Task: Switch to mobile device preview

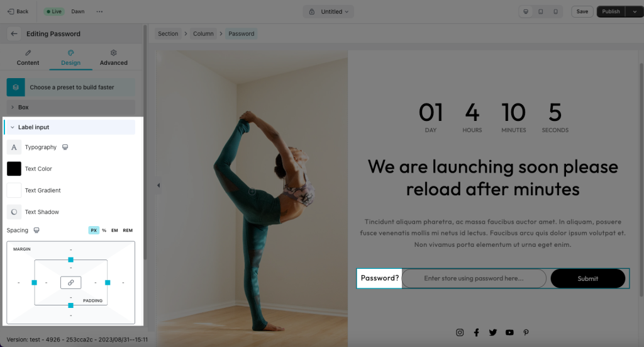Action: pyautogui.click(x=555, y=11)
